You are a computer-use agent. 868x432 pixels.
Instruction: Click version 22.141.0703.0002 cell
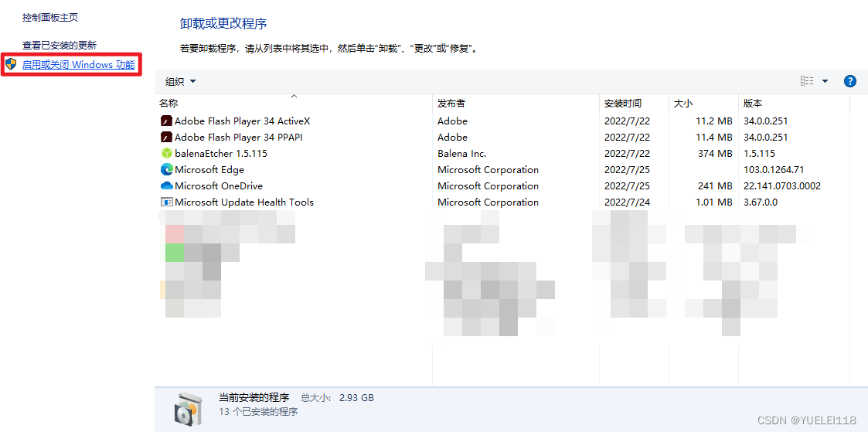click(x=782, y=185)
